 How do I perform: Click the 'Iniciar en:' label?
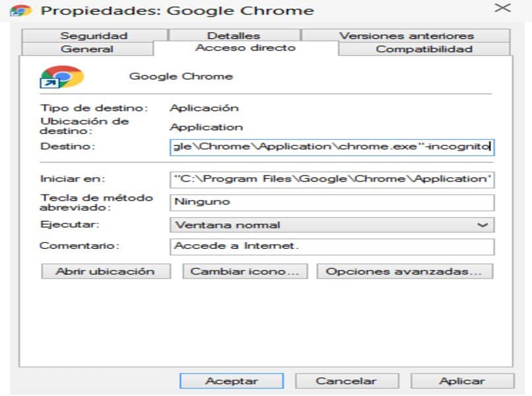coord(73,178)
